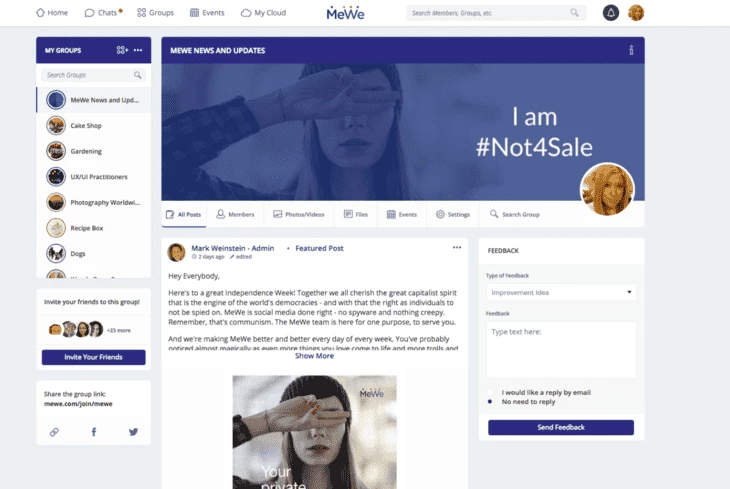Viewport: 730px width, 489px height.
Task: Open the notifications bell
Action: 611,13
